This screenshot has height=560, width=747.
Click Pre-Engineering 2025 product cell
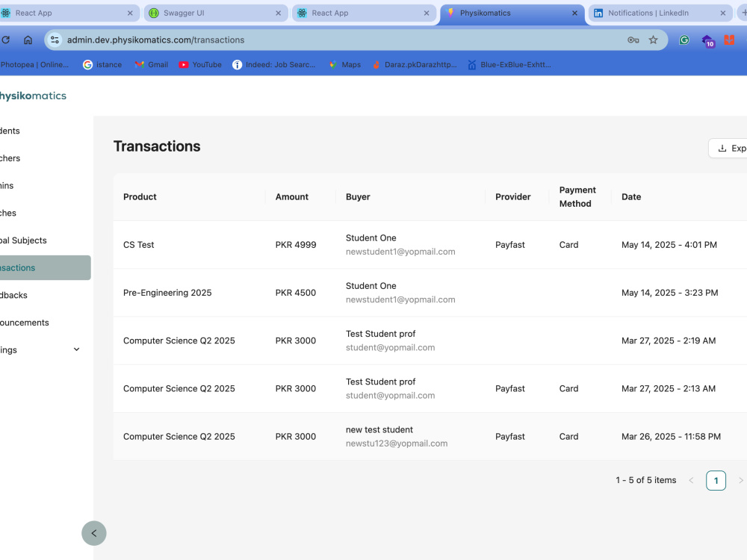(167, 293)
